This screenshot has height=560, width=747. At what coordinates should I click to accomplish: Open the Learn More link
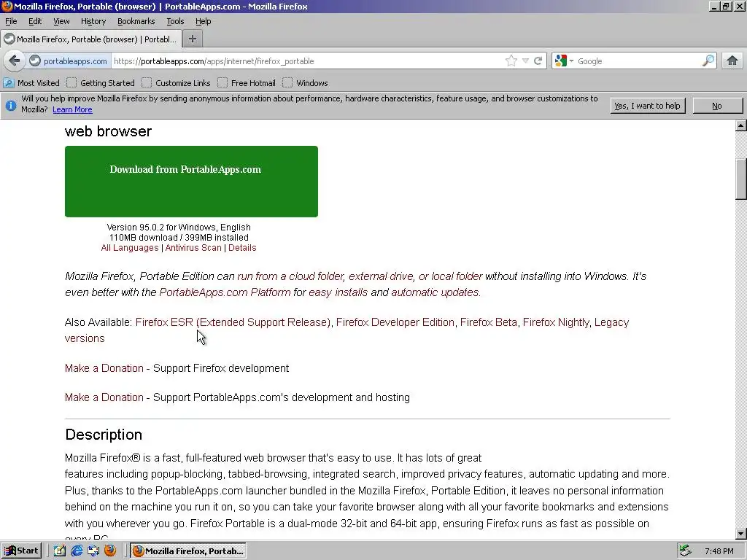point(72,109)
